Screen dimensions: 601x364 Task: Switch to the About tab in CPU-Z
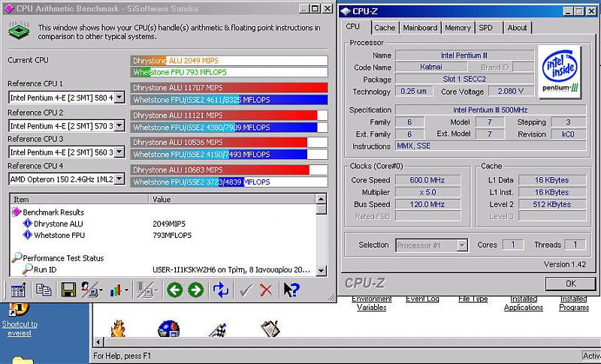click(517, 28)
